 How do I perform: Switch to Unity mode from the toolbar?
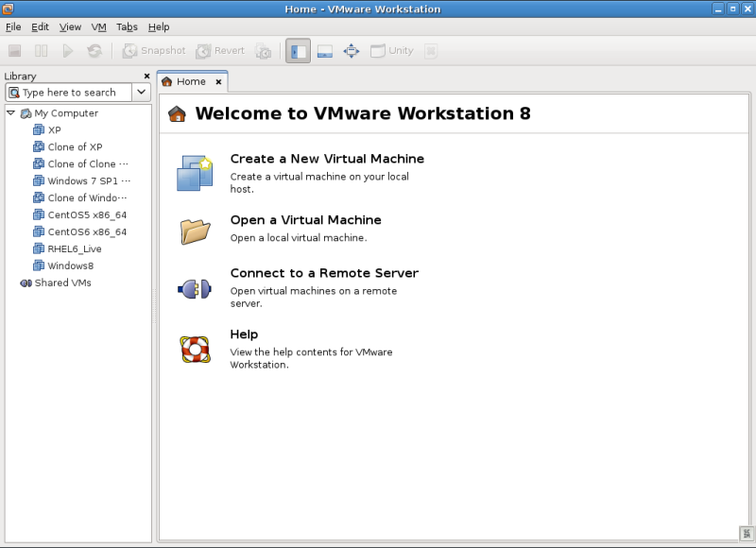point(389,50)
